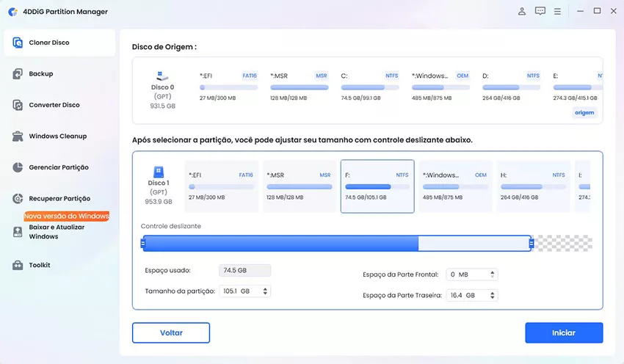Open Gerenciar Partição in sidebar
This screenshot has height=364, width=624.
59,167
